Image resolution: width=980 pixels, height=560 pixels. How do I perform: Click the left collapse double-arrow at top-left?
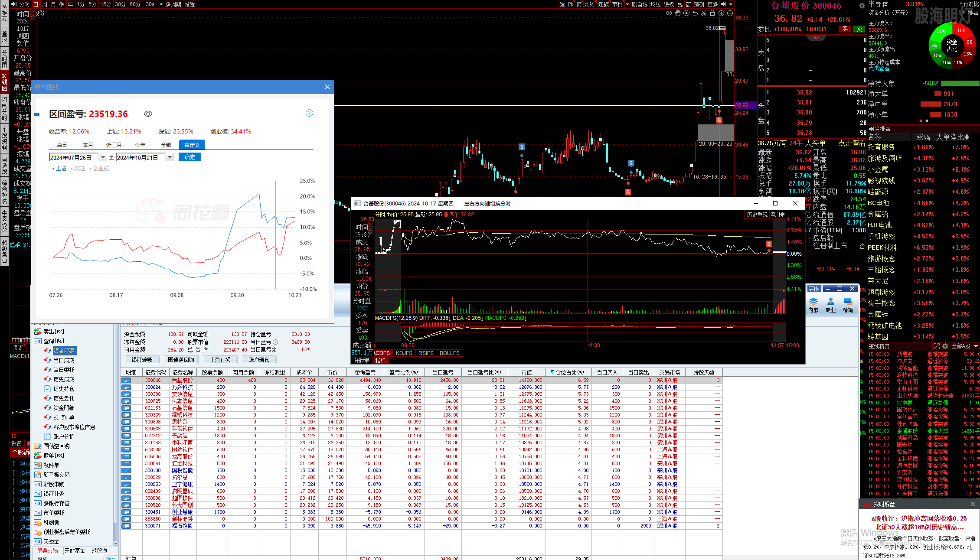pyautogui.click(x=5, y=5)
